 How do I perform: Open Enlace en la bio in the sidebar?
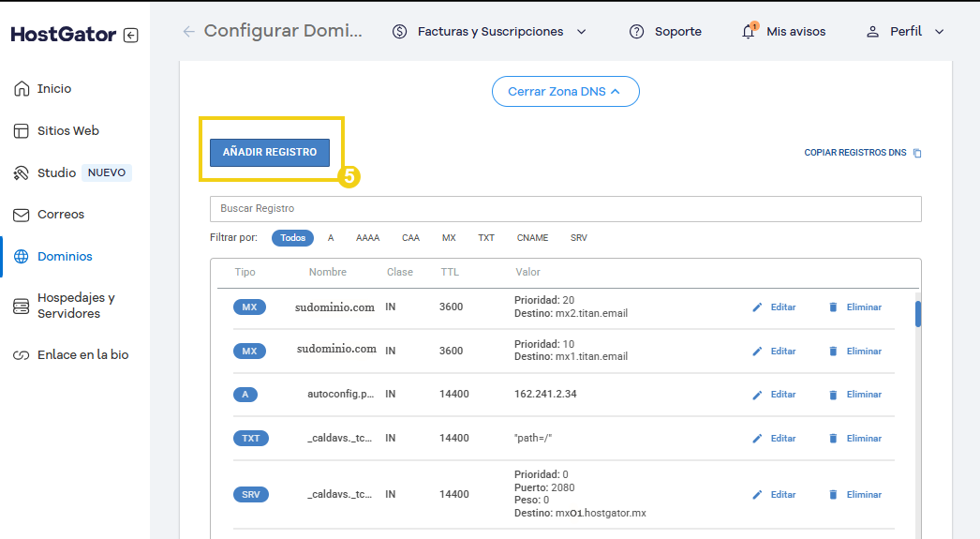(x=82, y=355)
